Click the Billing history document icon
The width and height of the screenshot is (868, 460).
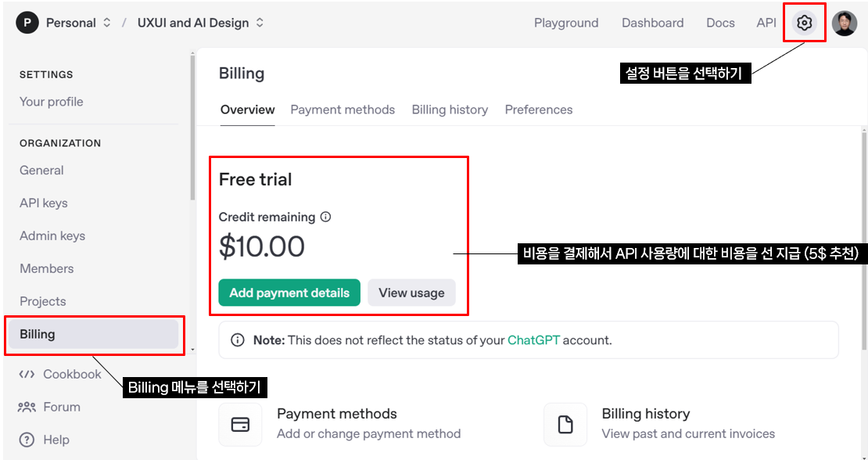coord(565,425)
